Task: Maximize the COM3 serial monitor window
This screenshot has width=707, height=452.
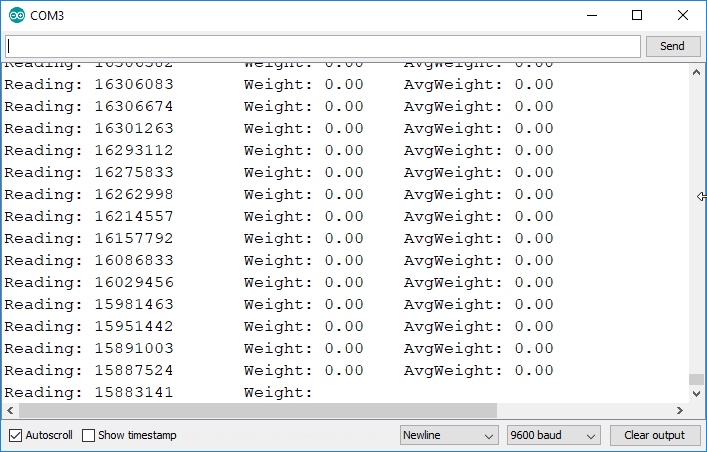Action: [x=637, y=15]
